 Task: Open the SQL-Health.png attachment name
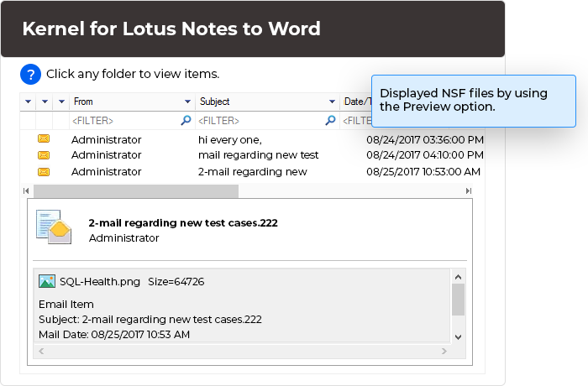coord(100,282)
